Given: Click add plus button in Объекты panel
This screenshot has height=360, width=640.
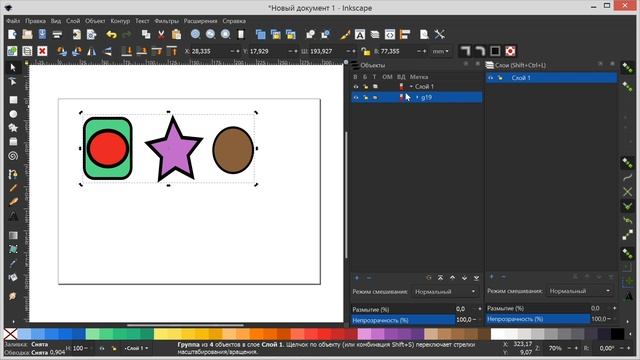Looking at the screenshot, I should (357, 278).
